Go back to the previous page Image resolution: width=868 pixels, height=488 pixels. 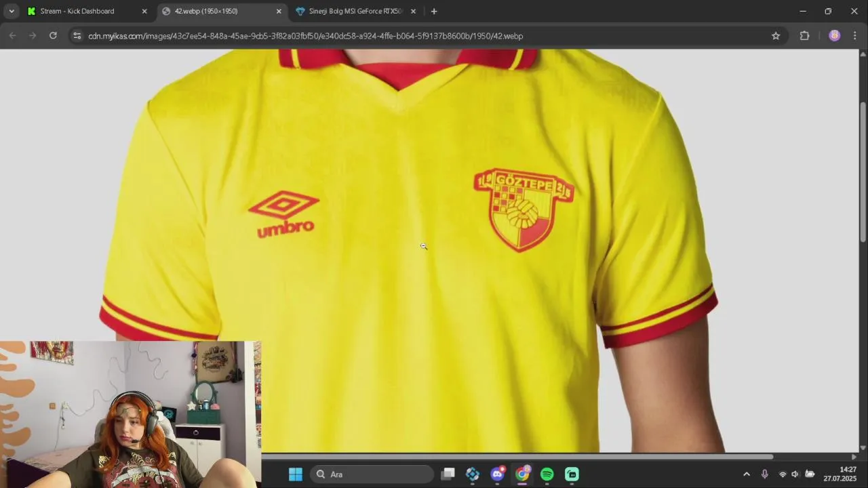tap(12, 36)
